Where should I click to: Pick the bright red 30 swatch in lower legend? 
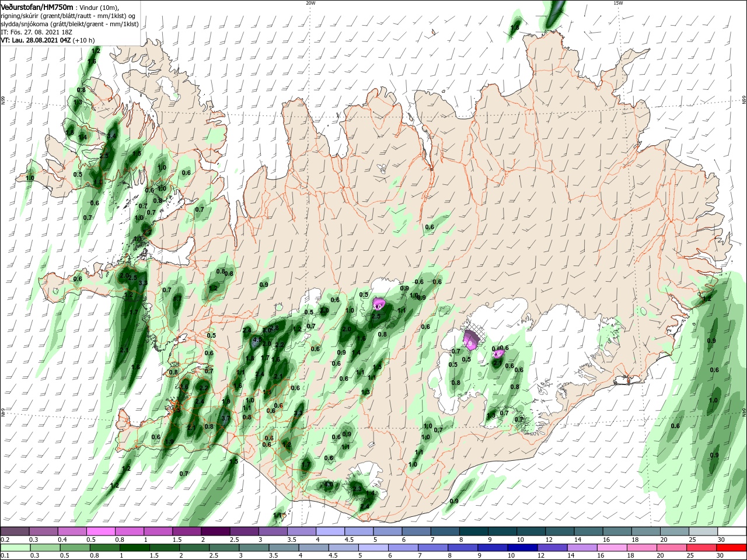pyautogui.click(x=731, y=548)
